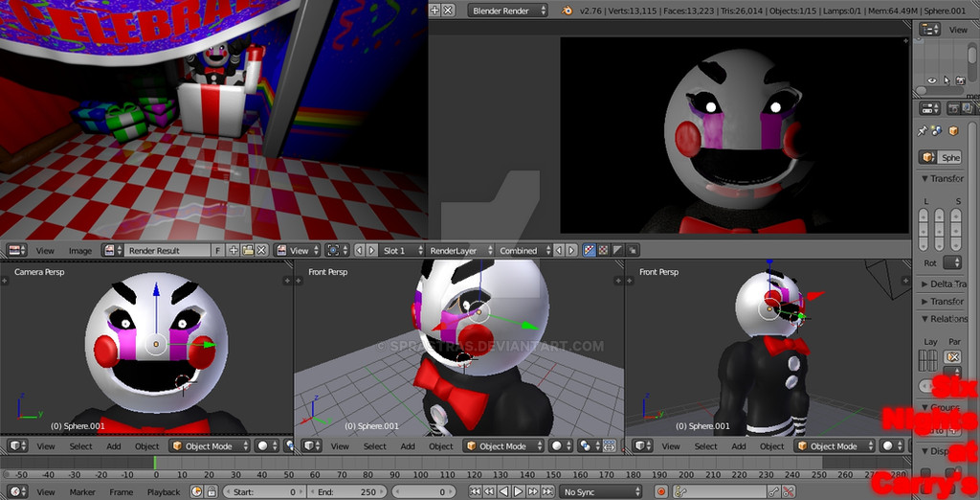Open Object Mode dropdown in right viewport
Viewport: 980px width, 500px height.
[x=835, y=446]
